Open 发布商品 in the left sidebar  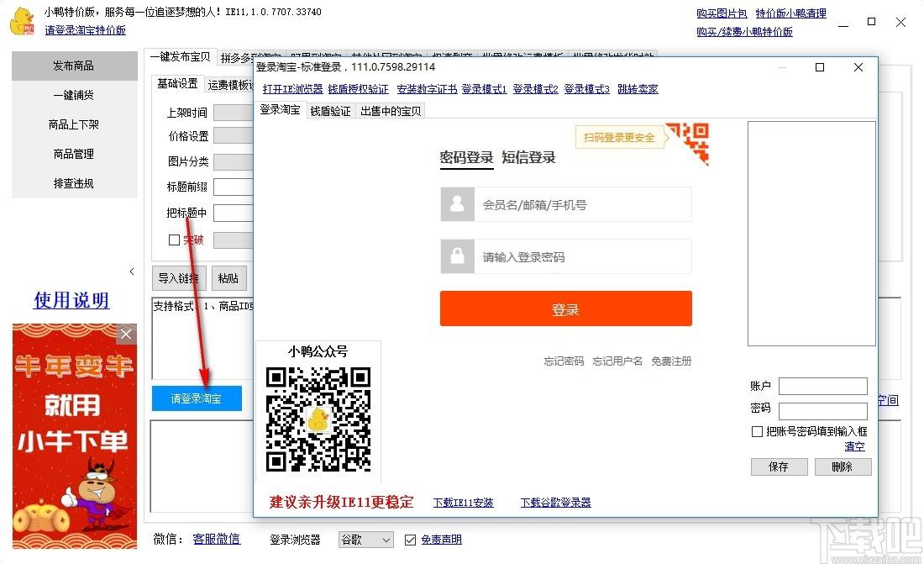pyautogui.click(x=74, y=66)
